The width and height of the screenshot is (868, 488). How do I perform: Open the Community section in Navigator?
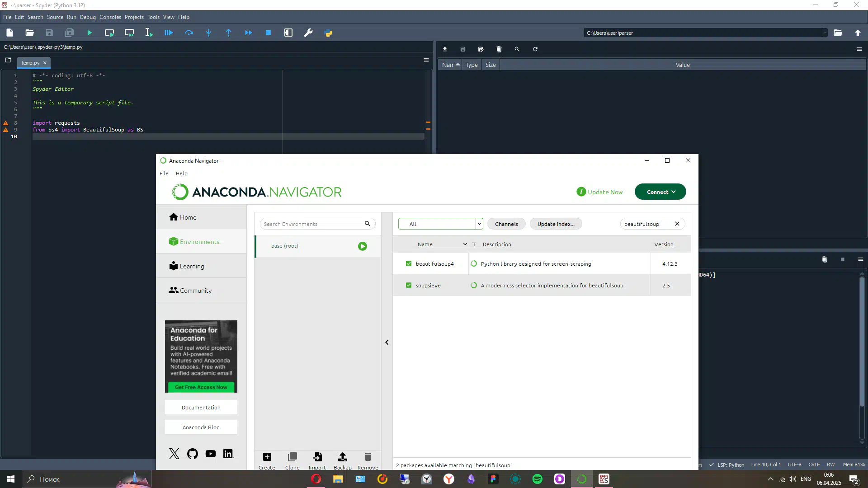[x=201, y=291]
